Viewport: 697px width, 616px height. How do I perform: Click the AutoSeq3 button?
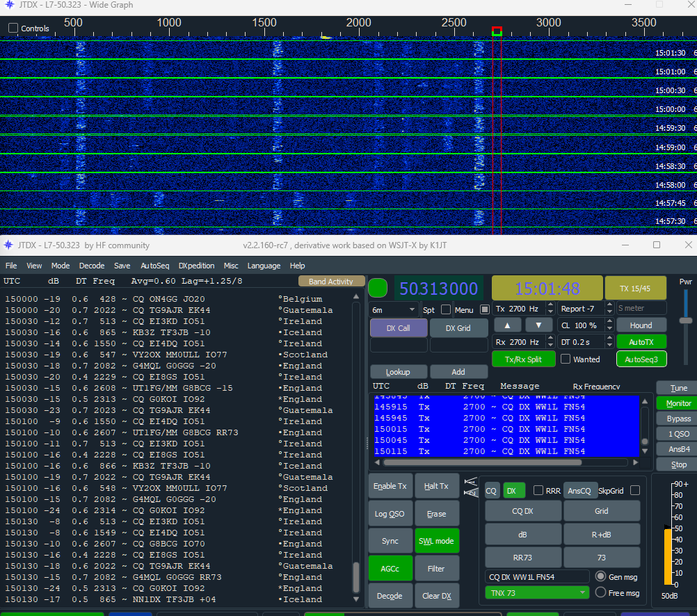click(x=641, y=359)
